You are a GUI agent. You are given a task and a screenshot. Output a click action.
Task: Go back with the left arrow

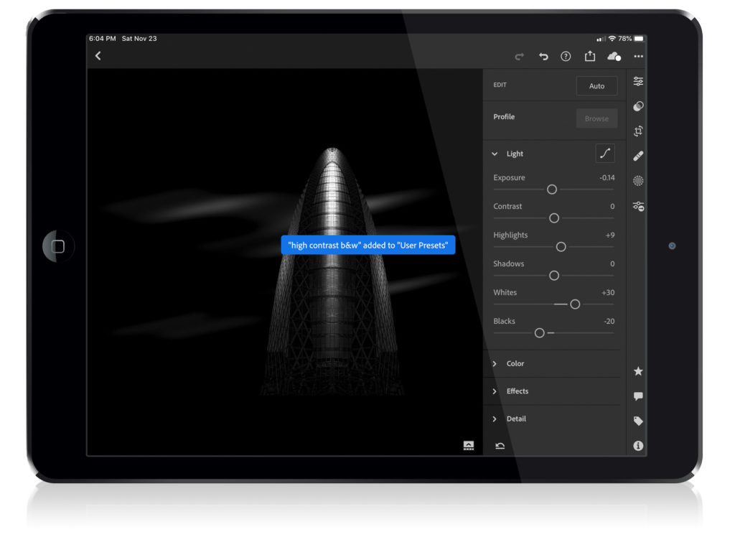pyautogui.click(x=98, y=56)
